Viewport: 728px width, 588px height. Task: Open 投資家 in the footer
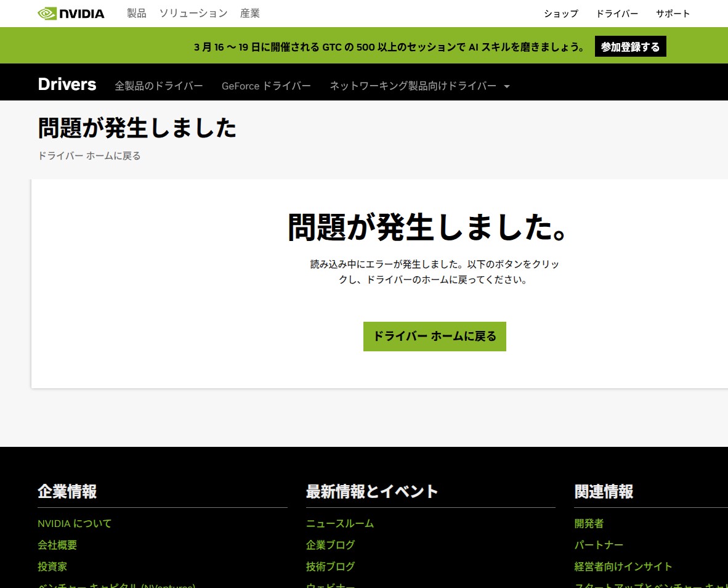[52, 566]
